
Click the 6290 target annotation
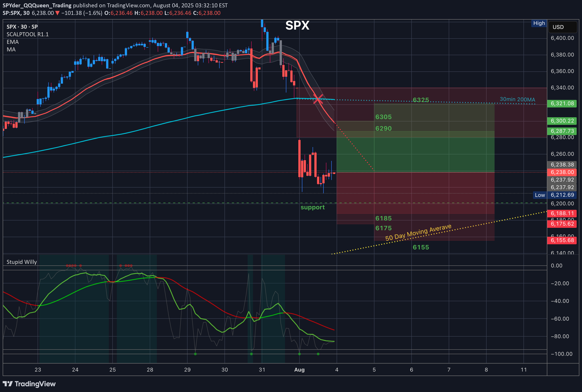pyautogui.click(x=384, y=128)
